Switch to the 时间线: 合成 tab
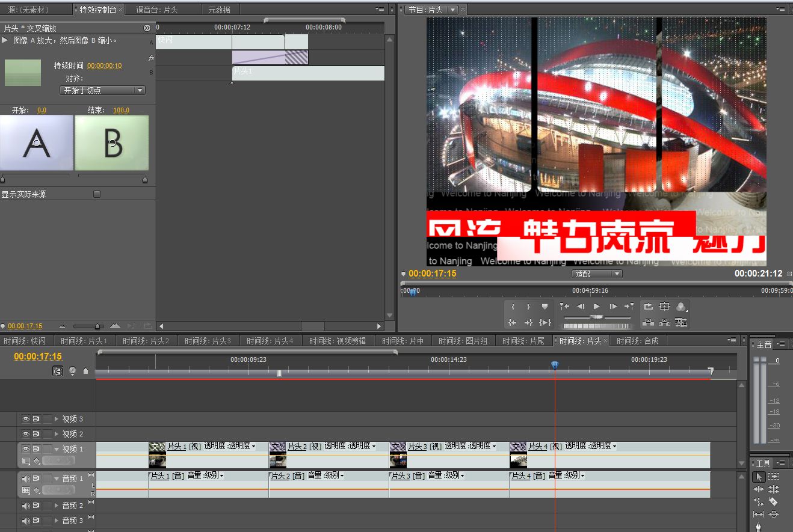Screen dimensions: 793x532 point(637,341)
